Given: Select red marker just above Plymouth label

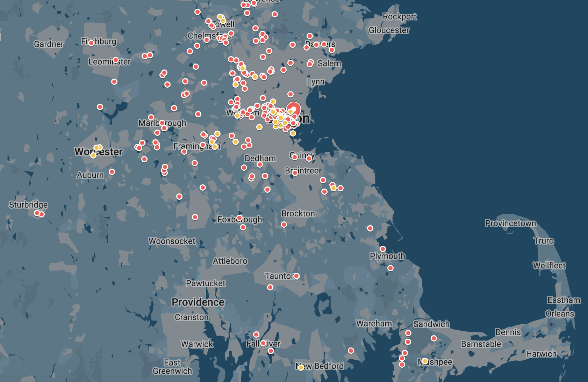Looking at the screenshot, I should point(383,249).
